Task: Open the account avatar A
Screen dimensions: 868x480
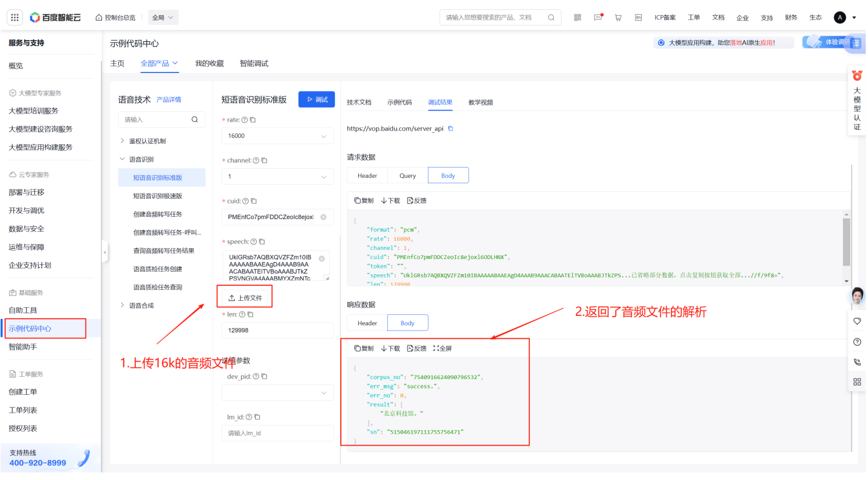Action: click(x=840, y=17)
